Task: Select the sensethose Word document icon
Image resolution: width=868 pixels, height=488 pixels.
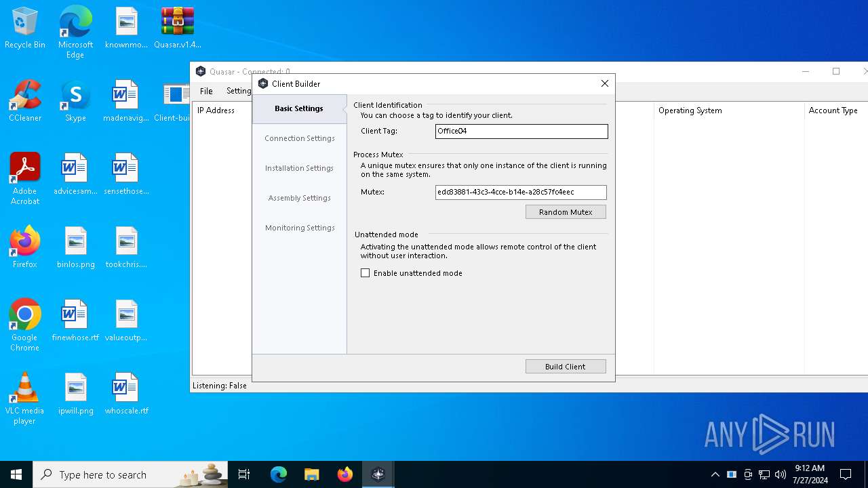Action: (126, 175)
